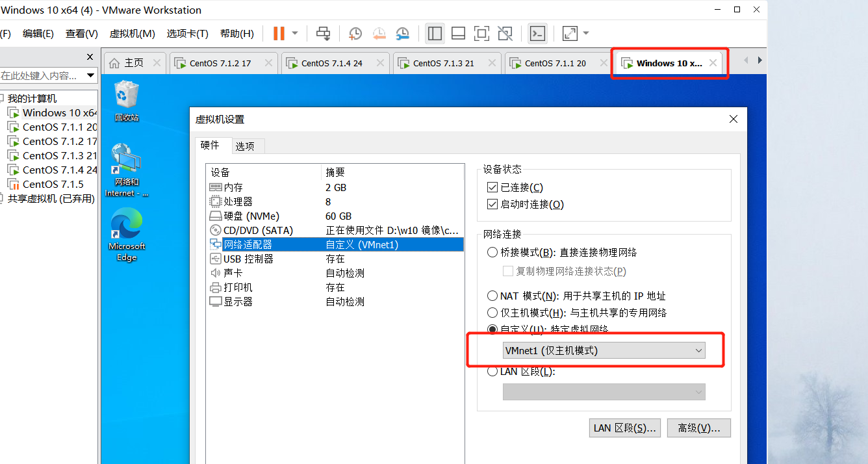Click the revert-to-snapshot toolbar icon

[379, 33]
